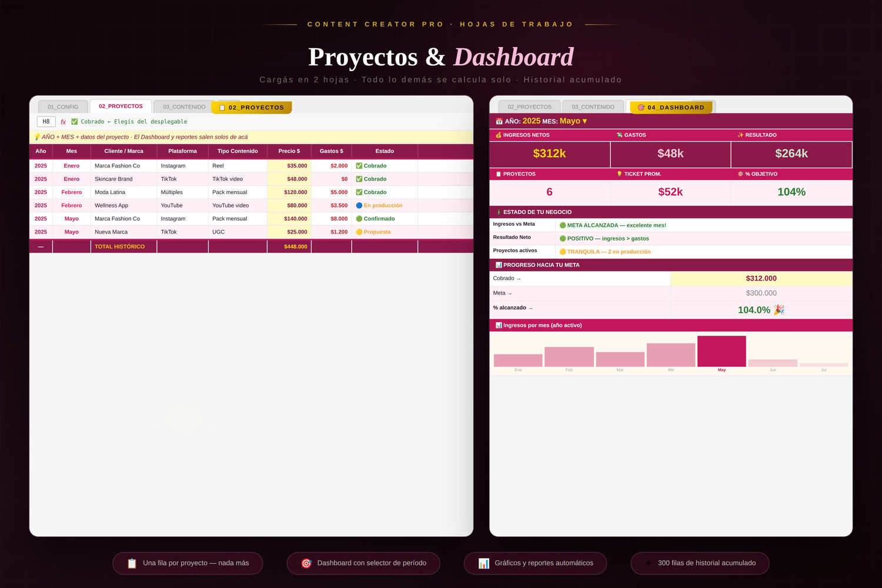882x588 pixels.
Task: Click the '$312k' net income value
Action: pos(549,153)
